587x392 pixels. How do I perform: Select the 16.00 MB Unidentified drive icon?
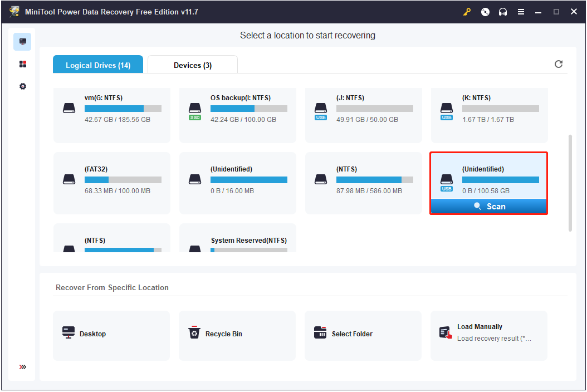point(195,179)
